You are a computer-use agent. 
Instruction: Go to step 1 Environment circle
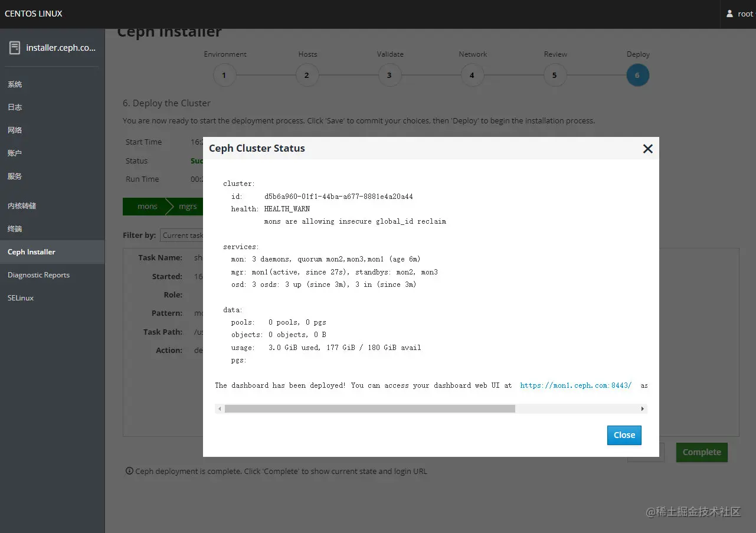click(x=224, y=76)
